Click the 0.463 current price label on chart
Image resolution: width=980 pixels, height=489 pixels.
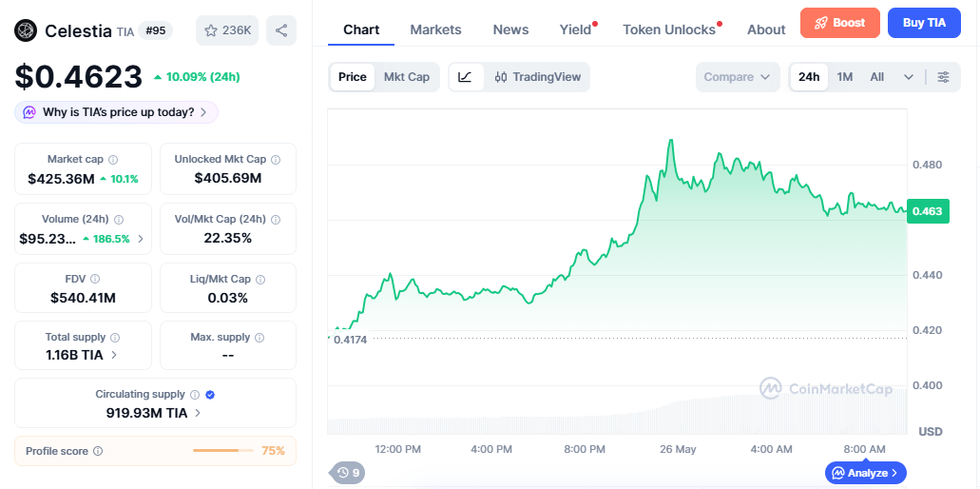click(x=928, y=211)
